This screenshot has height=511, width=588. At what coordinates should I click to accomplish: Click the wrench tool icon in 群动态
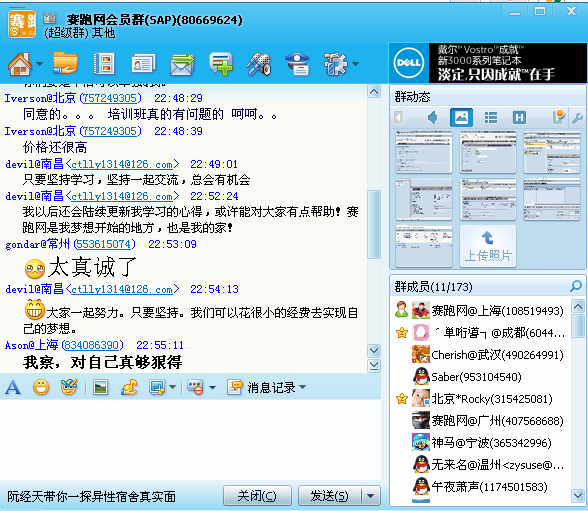pyautogui.click(x=578, y=118)
